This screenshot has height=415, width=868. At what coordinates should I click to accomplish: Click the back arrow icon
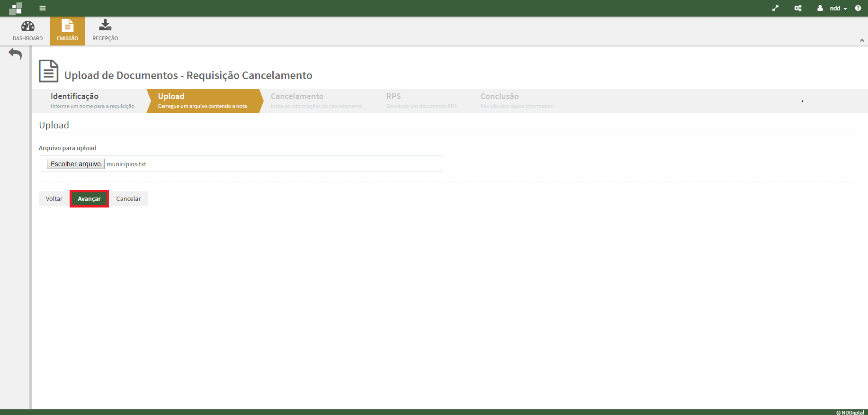15,54
